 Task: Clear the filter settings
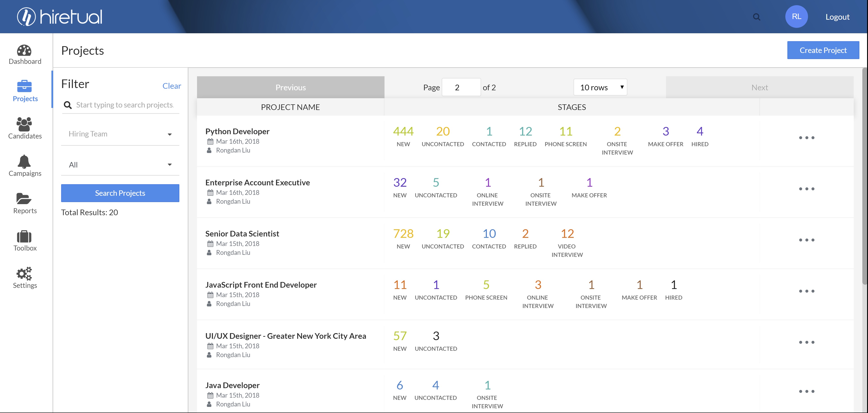coord(171,86)
